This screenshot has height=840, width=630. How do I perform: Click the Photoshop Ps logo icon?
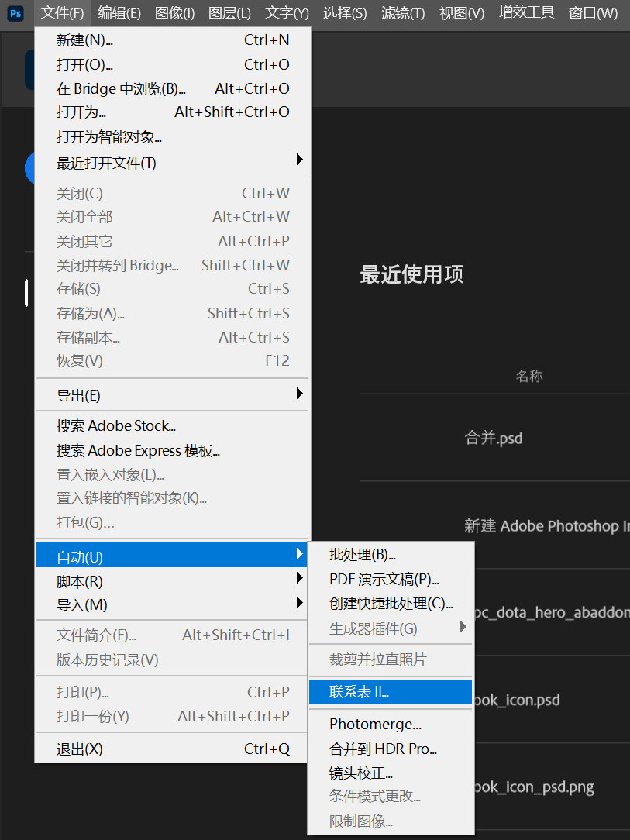15,13
